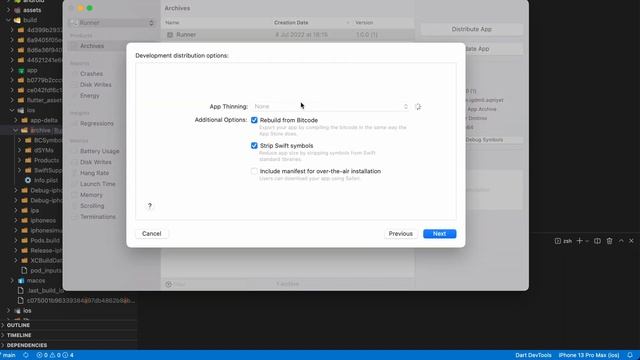640x360 pixels.
Task: Sort archives by Creation Date column
Action: click(x=291, y=23)
